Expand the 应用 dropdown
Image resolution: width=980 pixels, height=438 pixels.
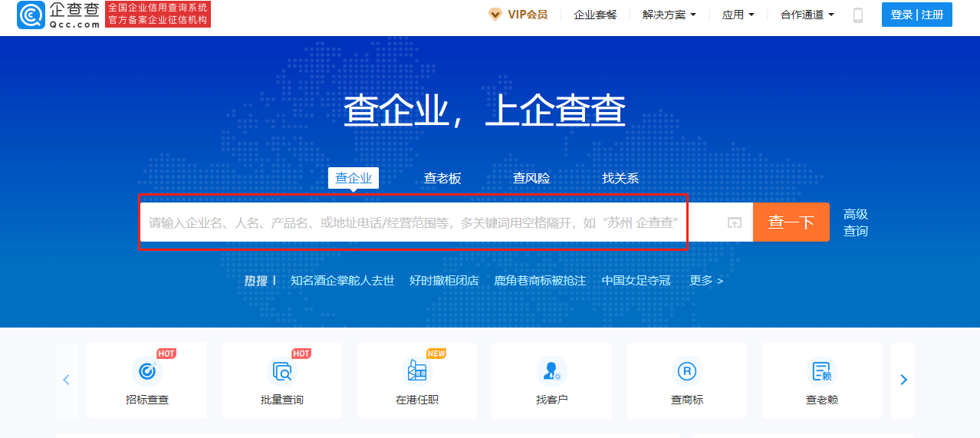[738, 15]
